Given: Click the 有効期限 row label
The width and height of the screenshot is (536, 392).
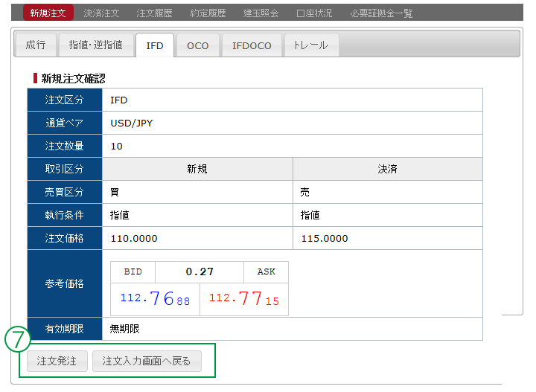Looking at the screenshot, I should click(65, 329).
